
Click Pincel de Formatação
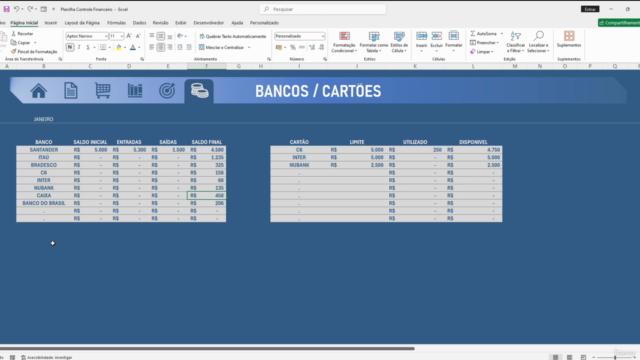click(34, 52)
